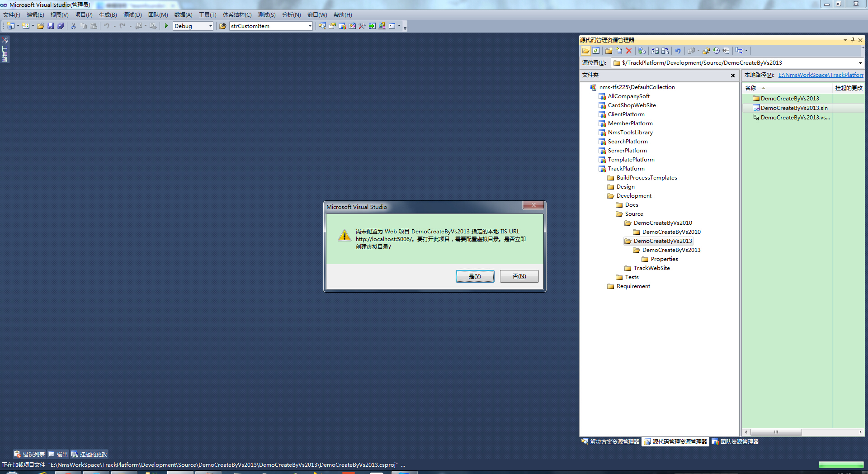Expand the source location path dropdown
Image resolution: width=868 pixels, height=474 pixels.
click(860, 63)
